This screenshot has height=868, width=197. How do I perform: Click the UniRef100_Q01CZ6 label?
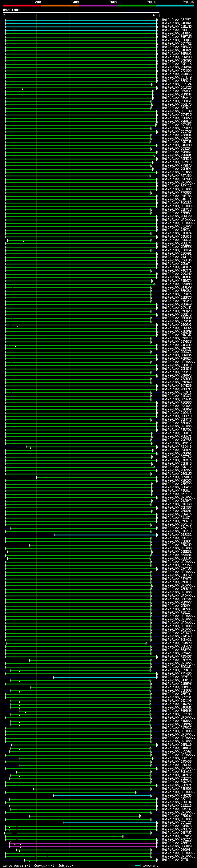[x=177, y=88]
